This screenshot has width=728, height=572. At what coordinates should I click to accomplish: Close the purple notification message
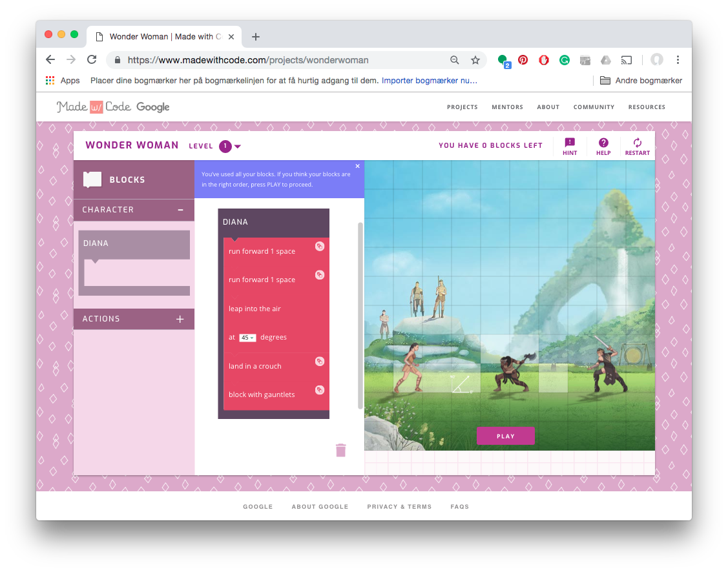click(x=357, y=166)
